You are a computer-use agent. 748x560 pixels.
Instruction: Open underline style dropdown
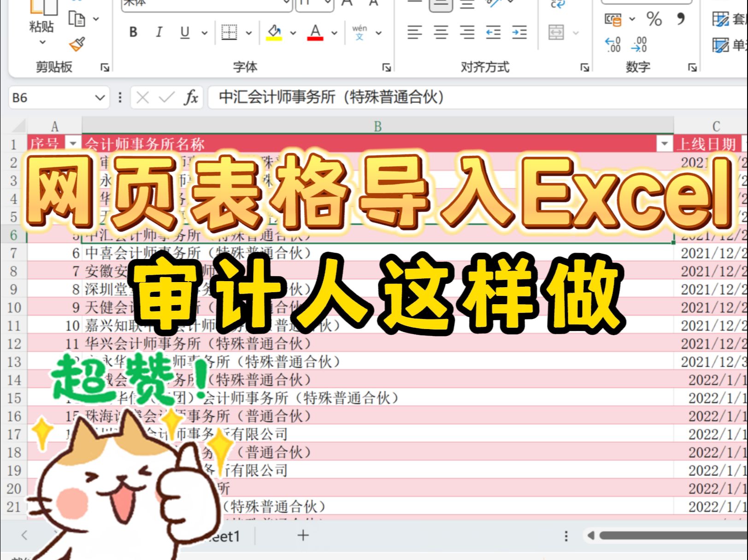(204, 33)
